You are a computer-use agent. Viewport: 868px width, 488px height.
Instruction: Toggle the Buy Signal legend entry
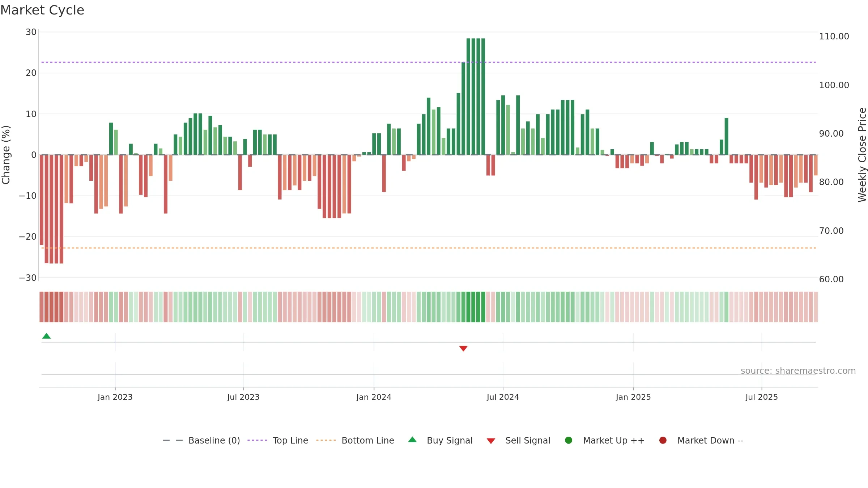(440, 440)
